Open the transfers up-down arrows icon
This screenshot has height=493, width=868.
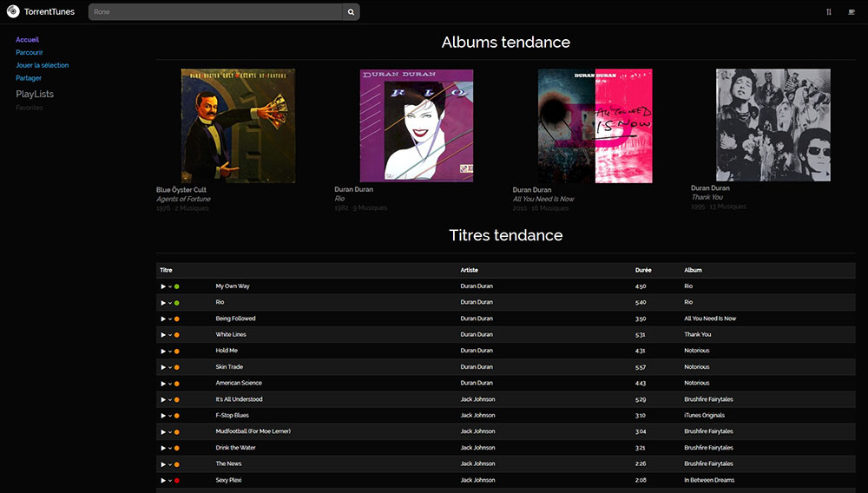click(x=829, y=11)
